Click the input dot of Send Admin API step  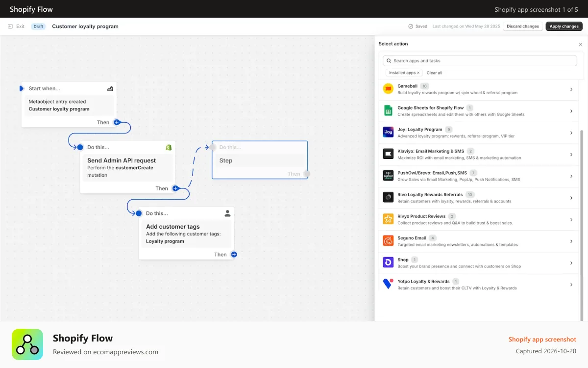tap(80, 147)
